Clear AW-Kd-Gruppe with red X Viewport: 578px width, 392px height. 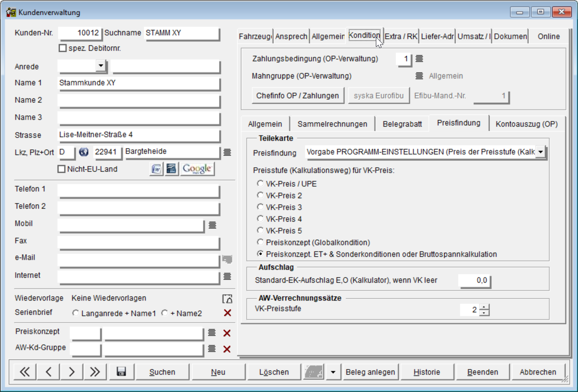[x=227, y=349]
